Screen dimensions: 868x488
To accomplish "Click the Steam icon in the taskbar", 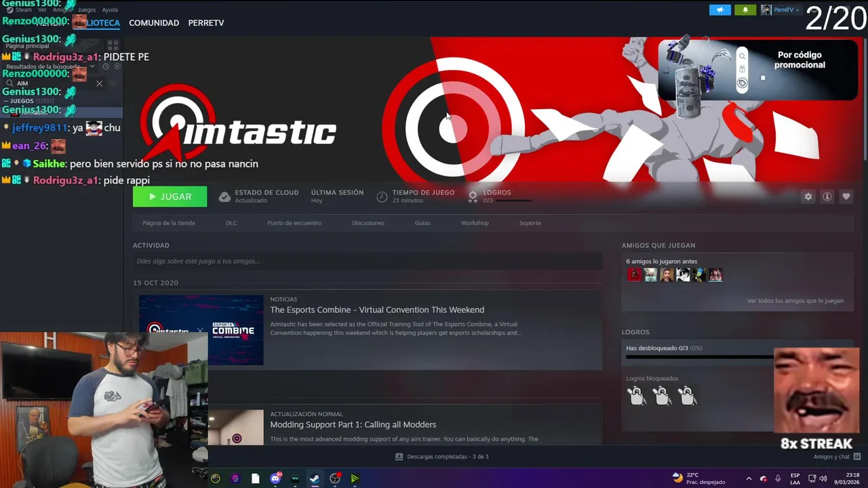I will pyautogui.click(x=315, y=479).
